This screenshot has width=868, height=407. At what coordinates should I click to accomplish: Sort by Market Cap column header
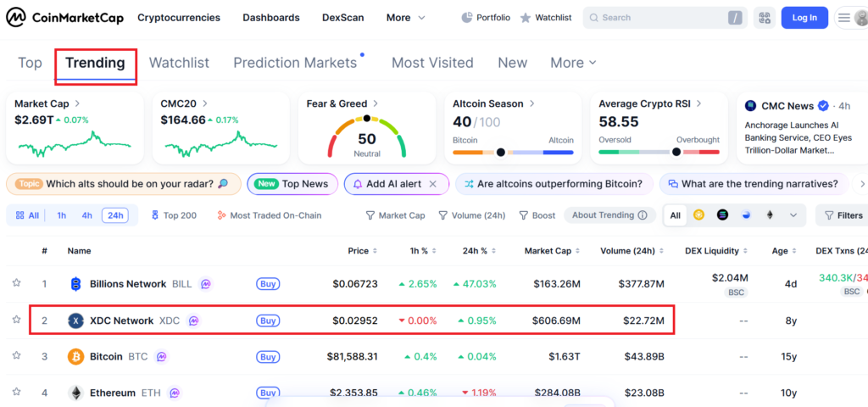click(552, 251)
